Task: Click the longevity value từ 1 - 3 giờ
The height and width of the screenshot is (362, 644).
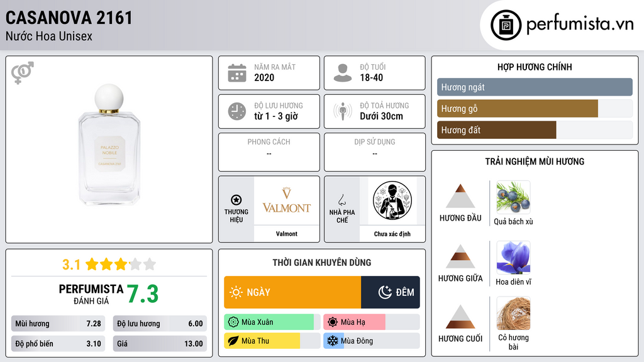Action: pyautogui.click(x=275, y=116)
